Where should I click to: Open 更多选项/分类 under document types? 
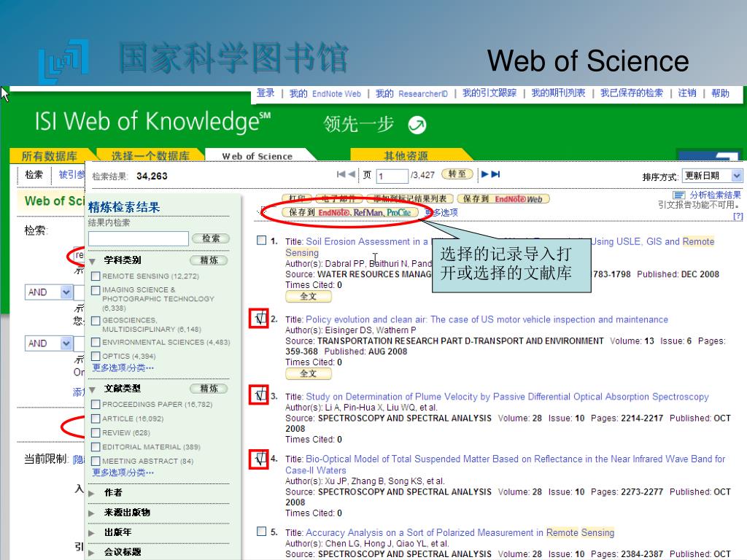pos(123,472)
